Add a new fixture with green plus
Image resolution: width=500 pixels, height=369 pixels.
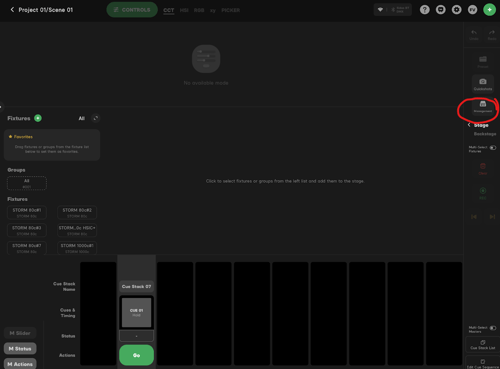click(38, 118)
